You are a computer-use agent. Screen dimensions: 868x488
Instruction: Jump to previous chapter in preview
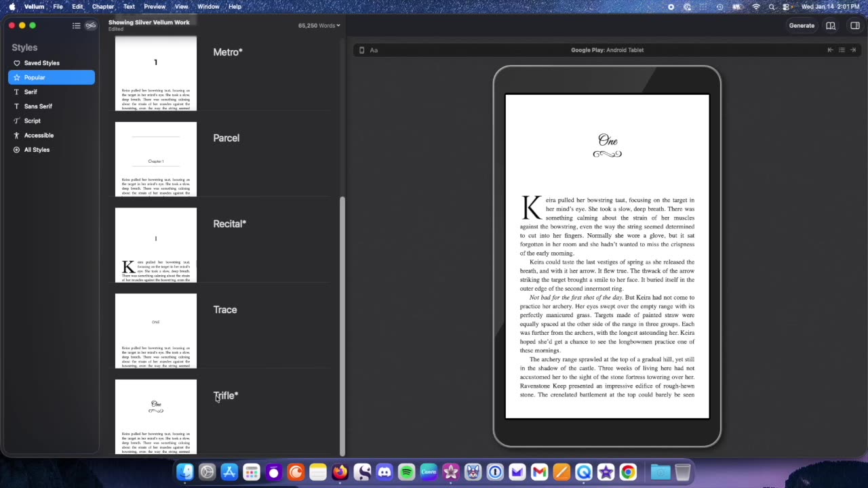(x=830, y=50)
